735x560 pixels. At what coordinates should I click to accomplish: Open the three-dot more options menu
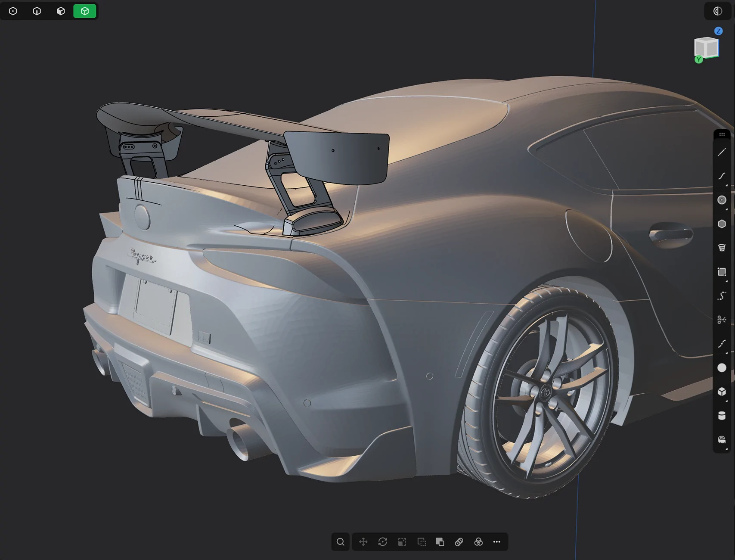click(x=497, y=542)
